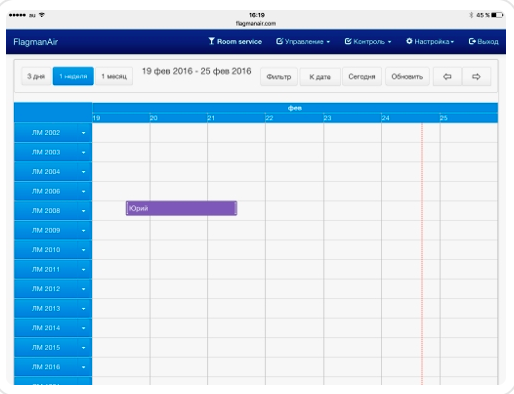514x394 pixels.
Task: Switch to the 1 месяц view
Action: point(114,76)
